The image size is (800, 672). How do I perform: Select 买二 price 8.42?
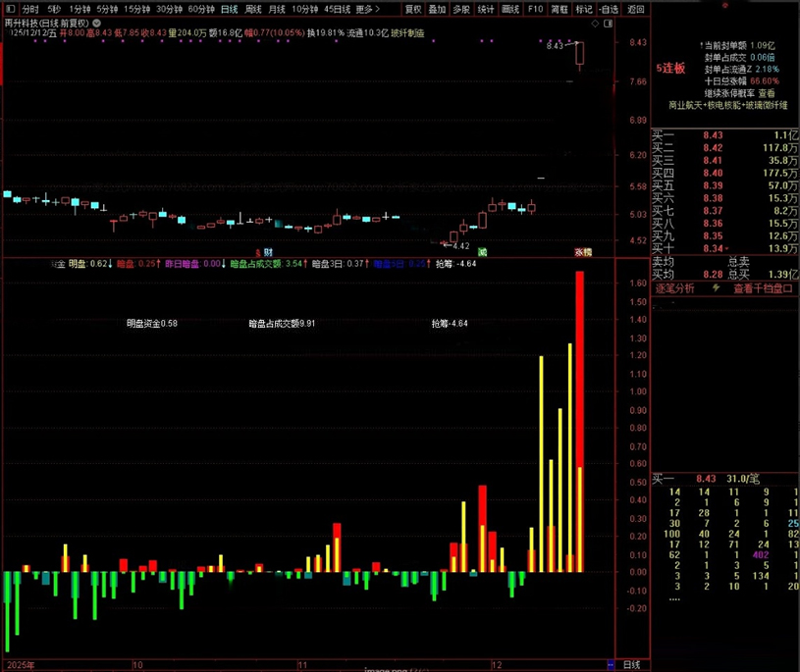[713, 148]
